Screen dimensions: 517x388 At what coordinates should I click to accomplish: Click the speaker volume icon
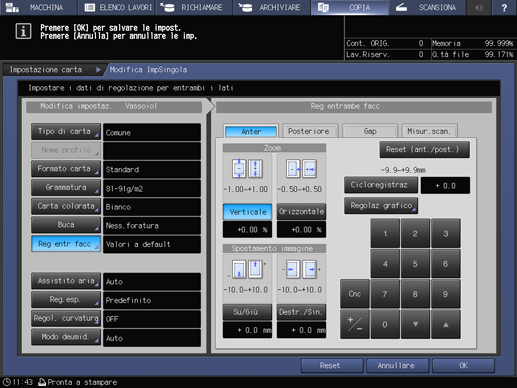click(479, 7)
